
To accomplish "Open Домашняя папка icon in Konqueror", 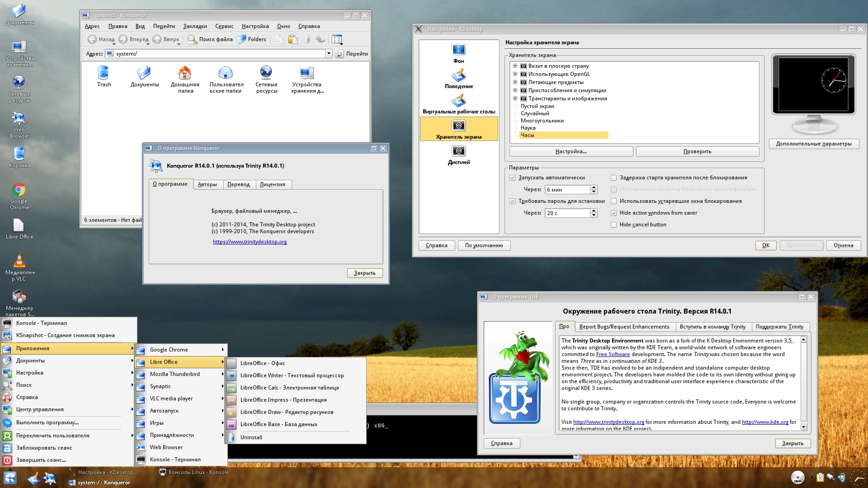I will pos(185,79).
